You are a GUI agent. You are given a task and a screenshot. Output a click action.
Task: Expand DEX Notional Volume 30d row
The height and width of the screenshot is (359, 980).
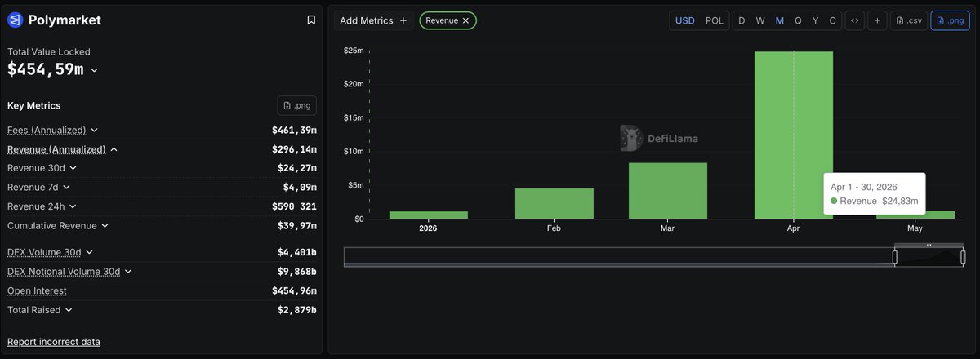pyautogui.click(x=128, y=272)
